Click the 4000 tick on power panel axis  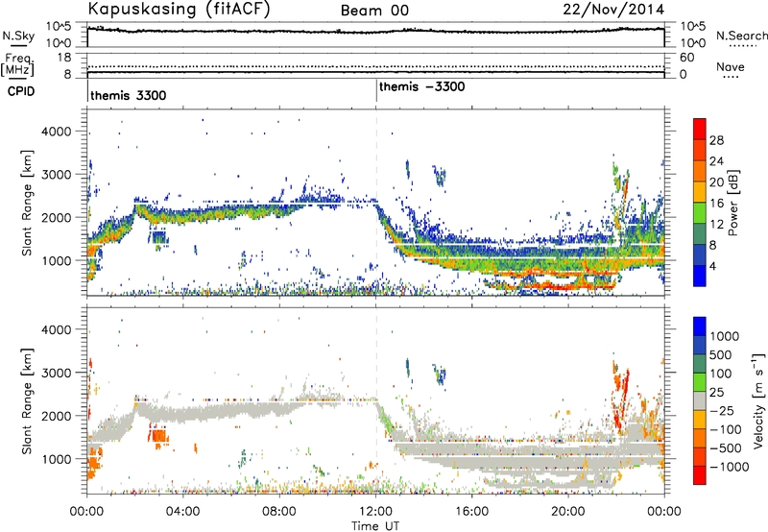point(57,132)
